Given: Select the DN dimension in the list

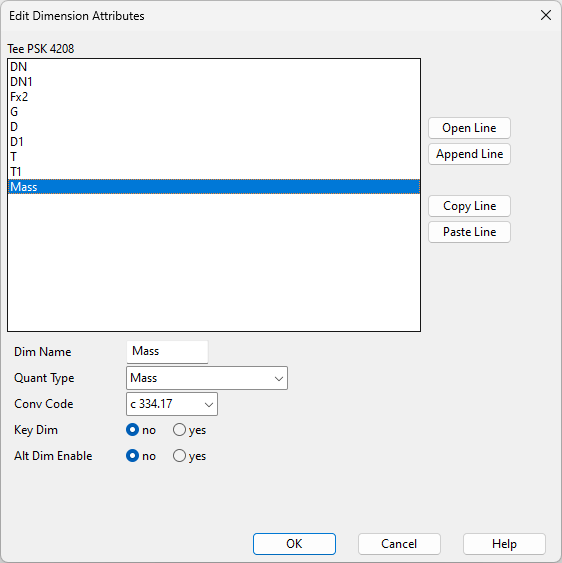Looking at the screenshot, I should [214, 67].
